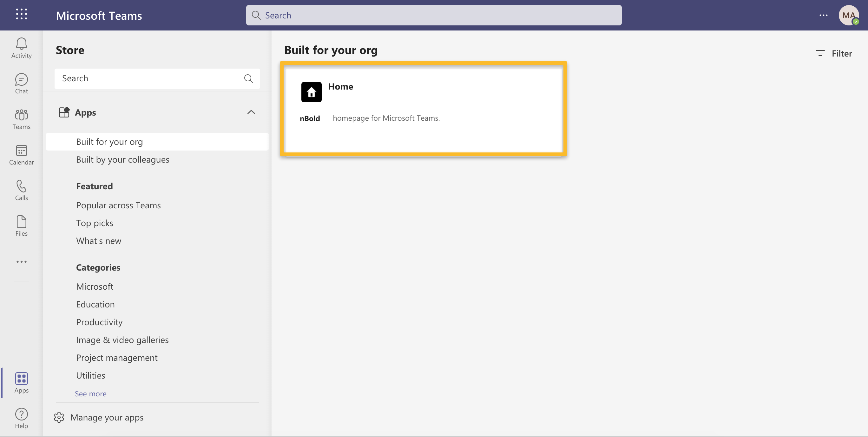Open the Activity bell icon

pyautogui.click(x=21, y=48)
